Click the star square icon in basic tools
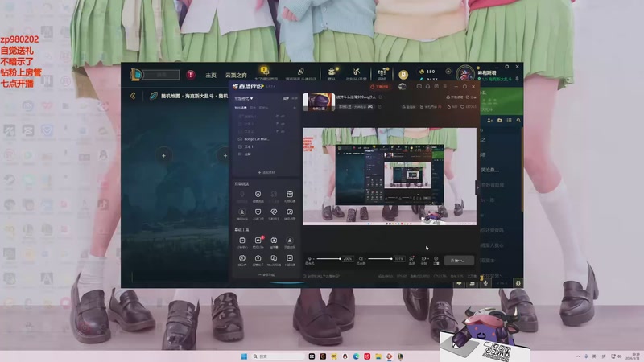 pos(274,240)
